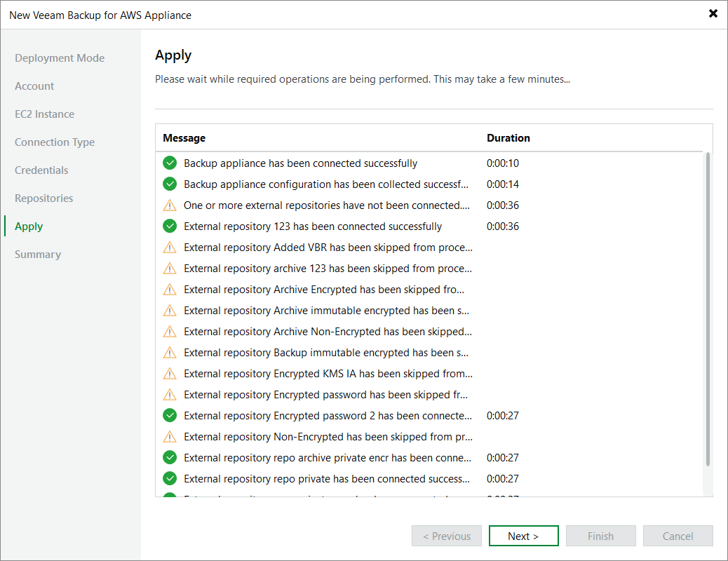The width and height of the screenshot is (728, 561).
Task: Click success icon for 'repo archive private encr' row
Action: [170, 457]
